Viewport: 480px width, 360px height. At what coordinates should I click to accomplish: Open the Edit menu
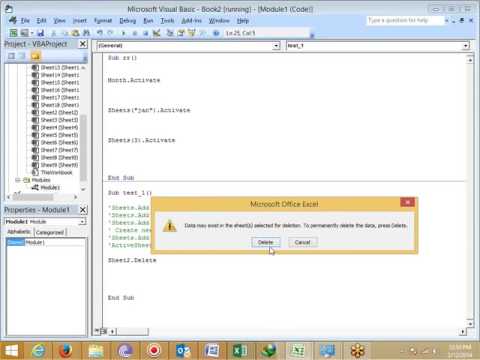[x=41, y=21]
